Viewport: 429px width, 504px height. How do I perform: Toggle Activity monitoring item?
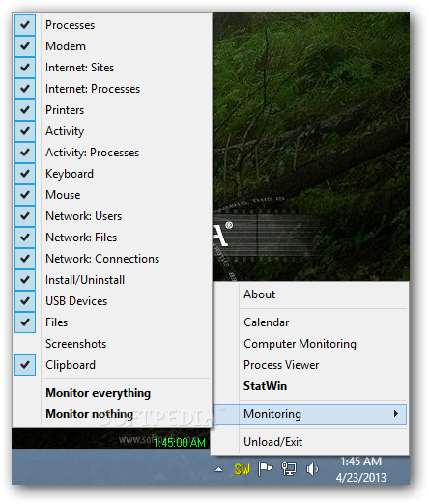111,131
